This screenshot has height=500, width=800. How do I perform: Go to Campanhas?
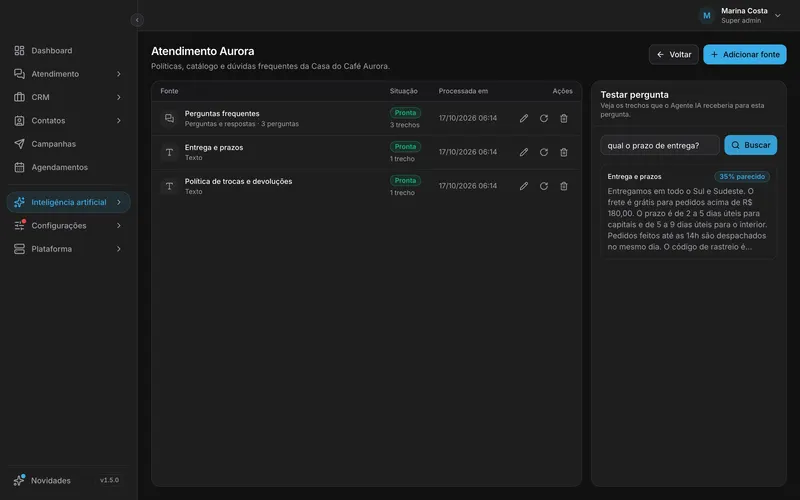pyautogui.click(x=69, y=144)
